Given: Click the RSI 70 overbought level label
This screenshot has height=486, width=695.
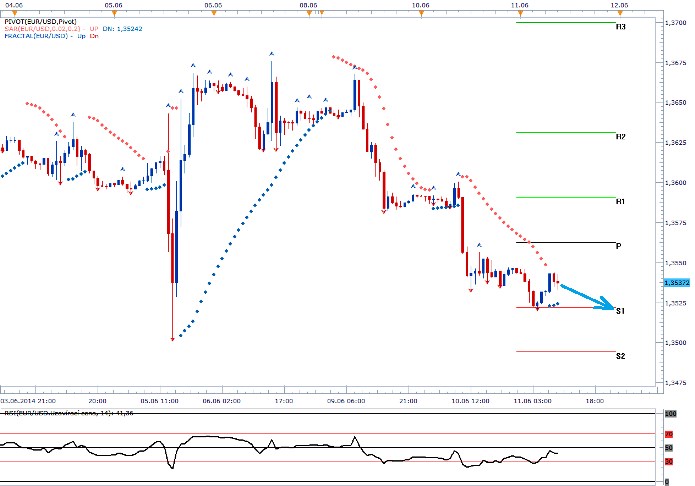Looking at the screenshot, I should [669, 434].
